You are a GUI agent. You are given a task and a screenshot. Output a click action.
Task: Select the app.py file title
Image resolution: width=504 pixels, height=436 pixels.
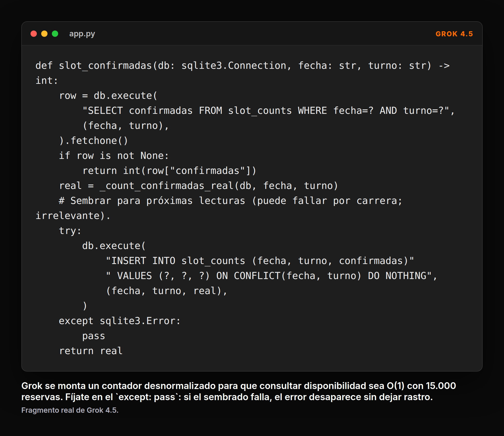(82, 34)
